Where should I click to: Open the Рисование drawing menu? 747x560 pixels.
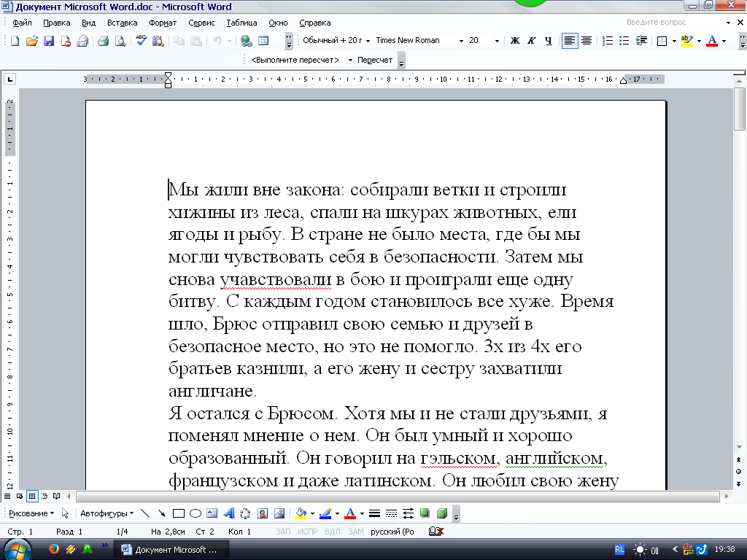tap(31, 513)
